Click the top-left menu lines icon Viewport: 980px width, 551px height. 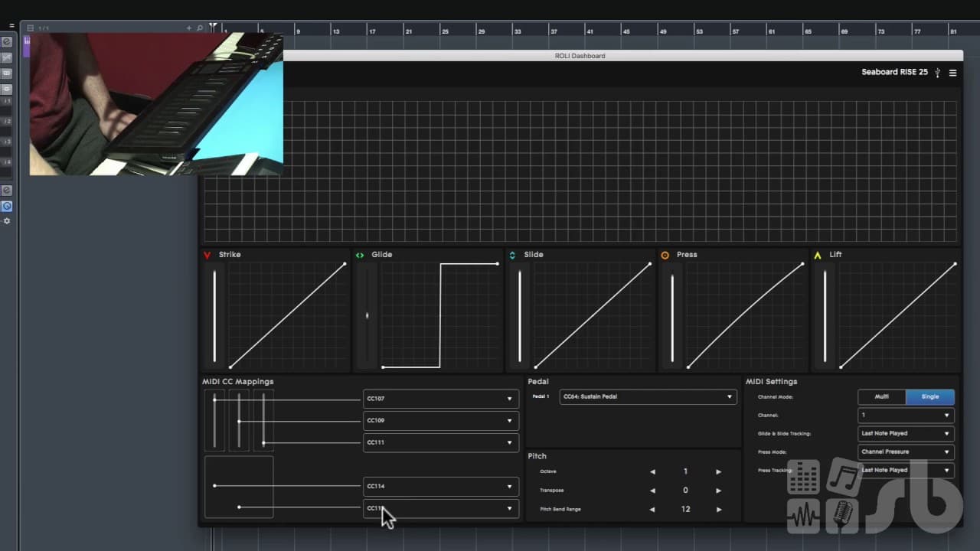(x=11, y=26)
